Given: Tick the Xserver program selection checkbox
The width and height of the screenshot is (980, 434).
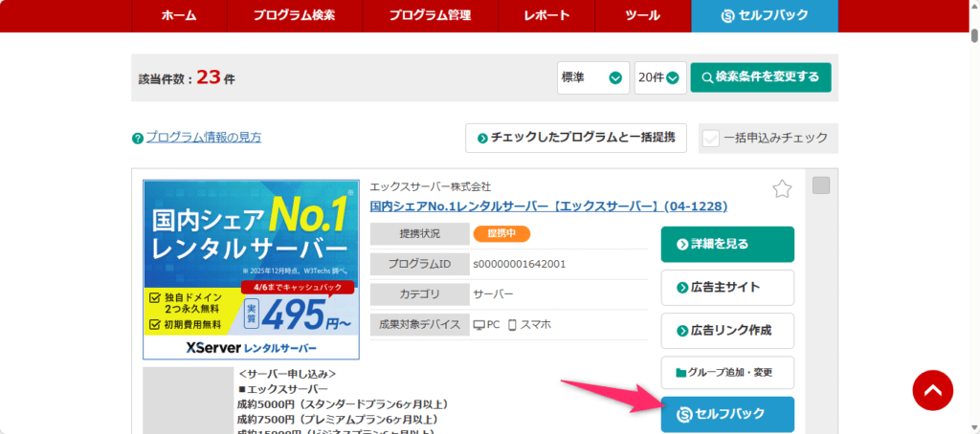Looking at the screenshot, I should (820, 185).
